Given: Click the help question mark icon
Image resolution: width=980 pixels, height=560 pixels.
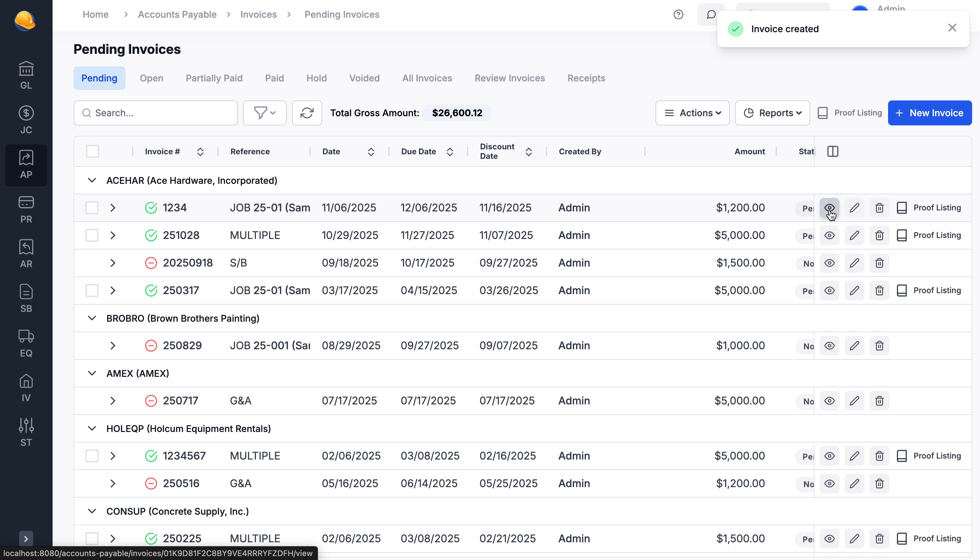Looking at the screenshot, I should [678, 15].
